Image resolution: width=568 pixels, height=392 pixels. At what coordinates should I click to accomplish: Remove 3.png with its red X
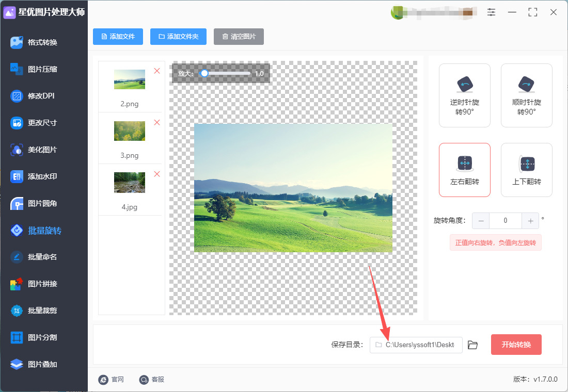(157, 123)
